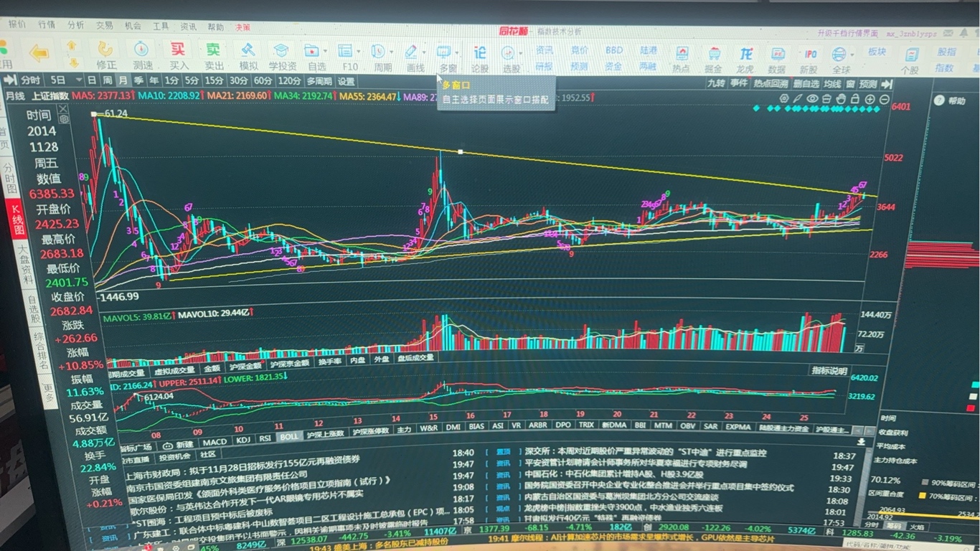
Task: Click the 修正 refresh icon
Action: point(106,50)
